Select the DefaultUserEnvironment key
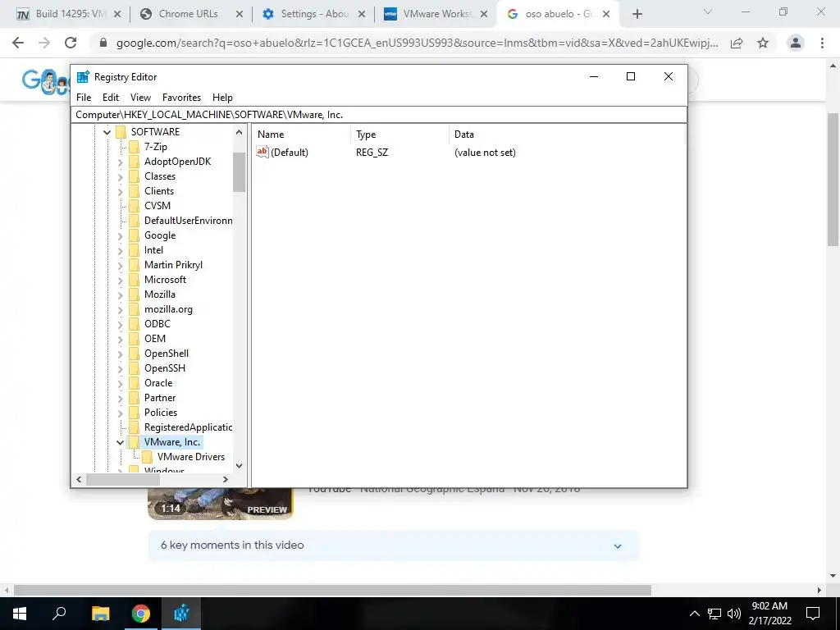The image size is (840, 630). click(188, 221)
